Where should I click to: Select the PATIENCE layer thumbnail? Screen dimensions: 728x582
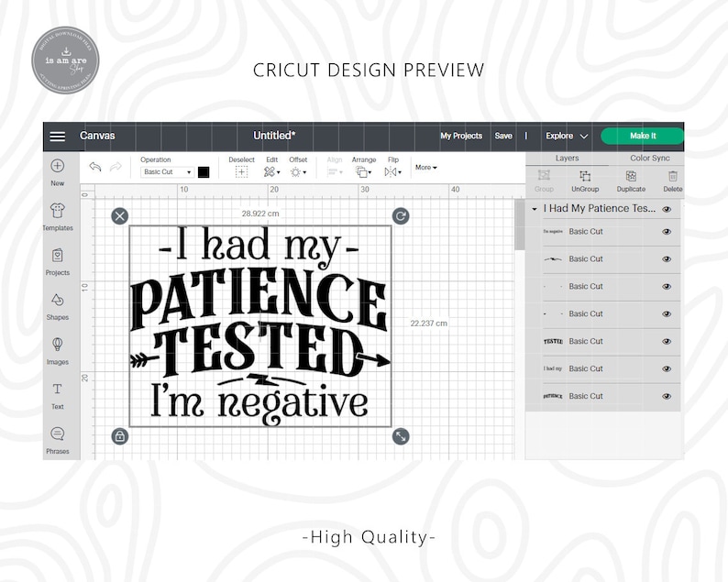click(553, 396)
